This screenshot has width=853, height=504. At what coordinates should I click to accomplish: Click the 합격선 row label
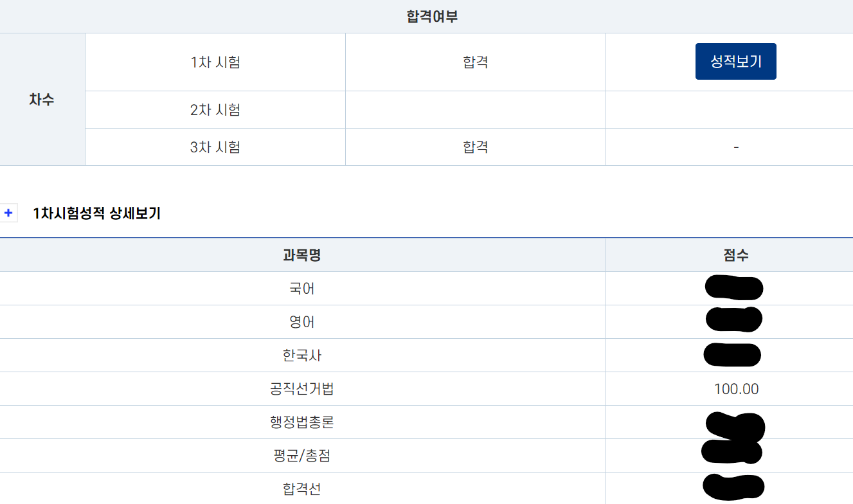302,489
